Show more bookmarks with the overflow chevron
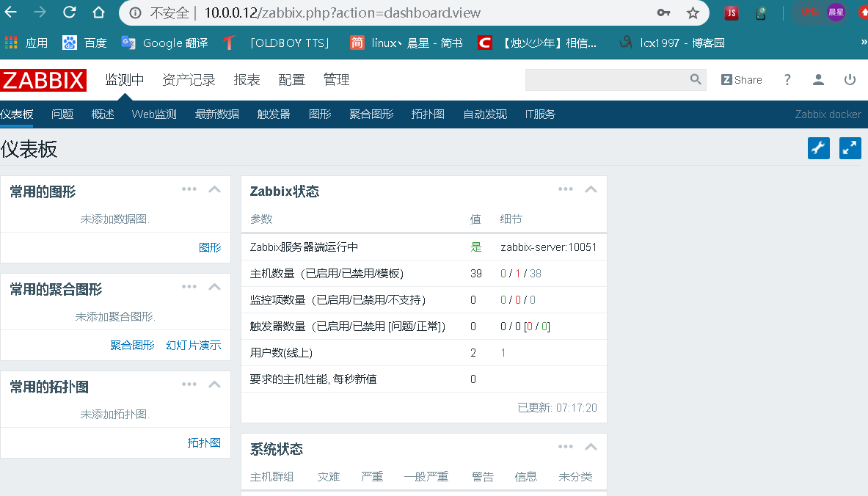 (864, 42)
